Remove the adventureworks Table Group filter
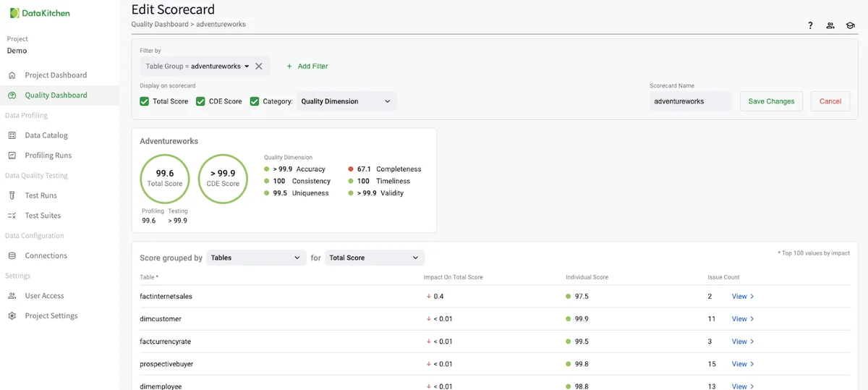This screenshot has width=868, height=390. click(259, 66)
